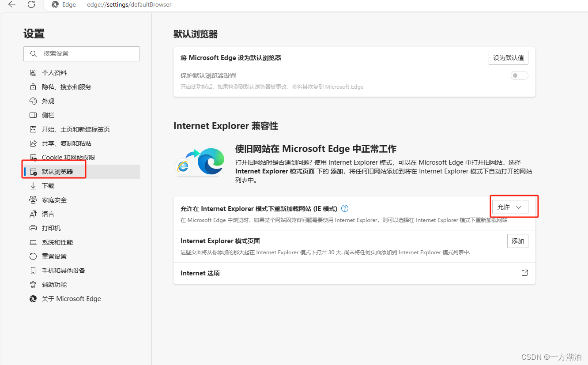Screen dimensions: 588x365
Task: Reload the page with the refresh icon
Action: coord(31,4)
